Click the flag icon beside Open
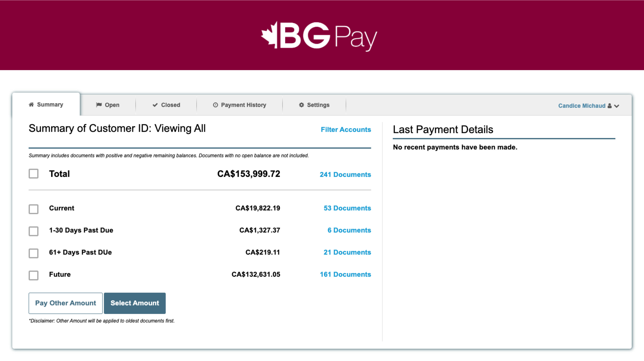 pos(99,105)
